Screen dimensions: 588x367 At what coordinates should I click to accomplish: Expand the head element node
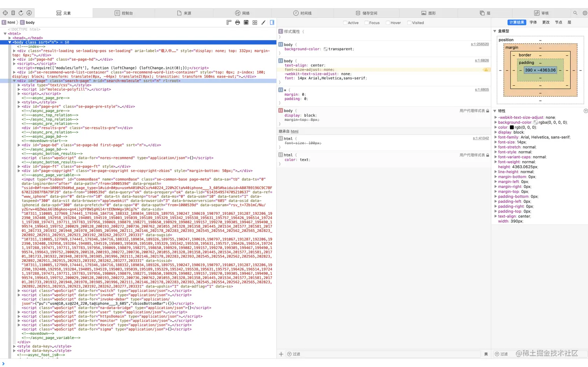[10, 38]
